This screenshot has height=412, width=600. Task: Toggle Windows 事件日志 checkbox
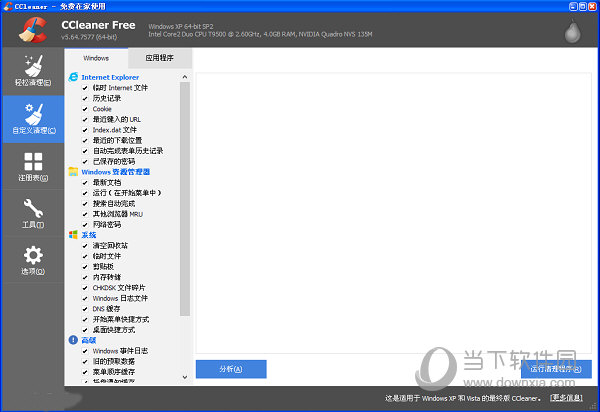(x=85, y=351)
